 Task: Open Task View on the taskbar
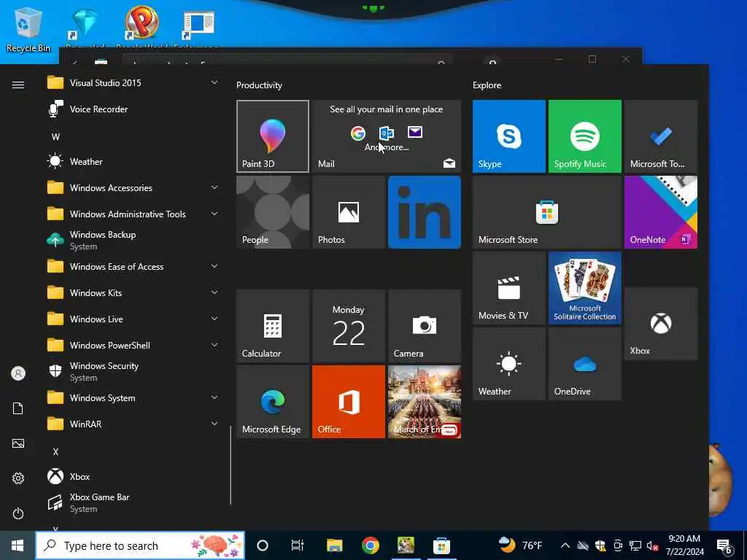click(x=298, y=545)
